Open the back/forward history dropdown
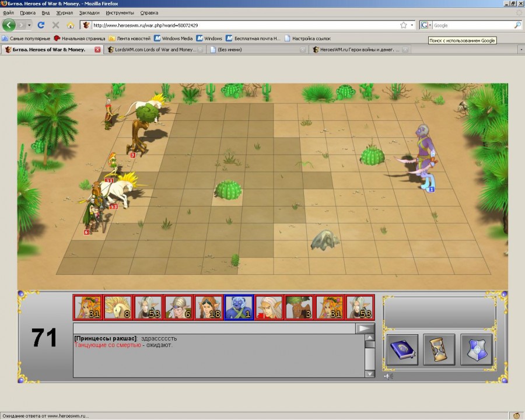Viewport: 525px width, 420px height. [30, 25]
